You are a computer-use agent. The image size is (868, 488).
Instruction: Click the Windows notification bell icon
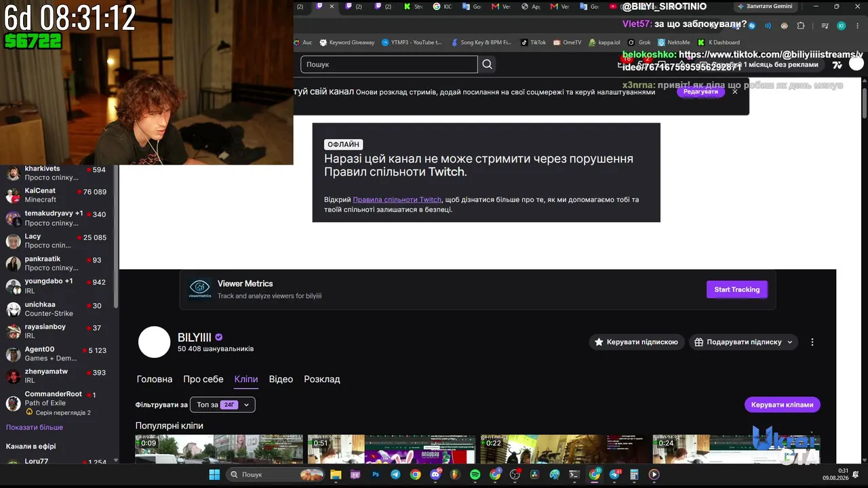(857, 474)
